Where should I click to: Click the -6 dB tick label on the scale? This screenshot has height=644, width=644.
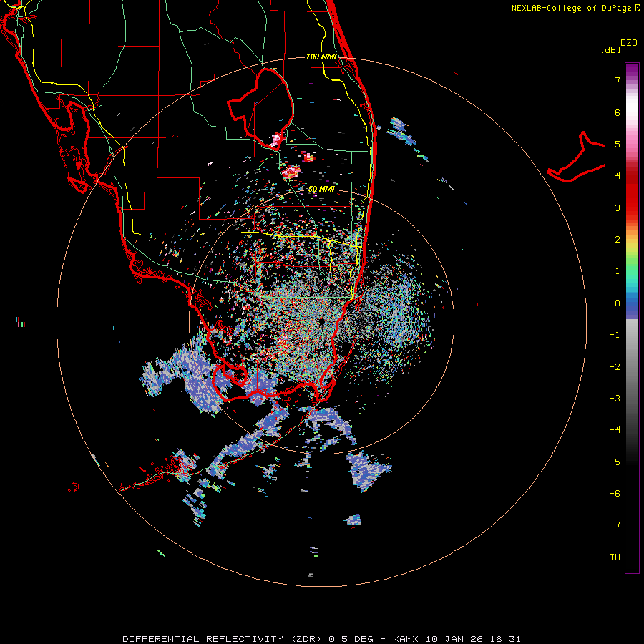[615, 494]
